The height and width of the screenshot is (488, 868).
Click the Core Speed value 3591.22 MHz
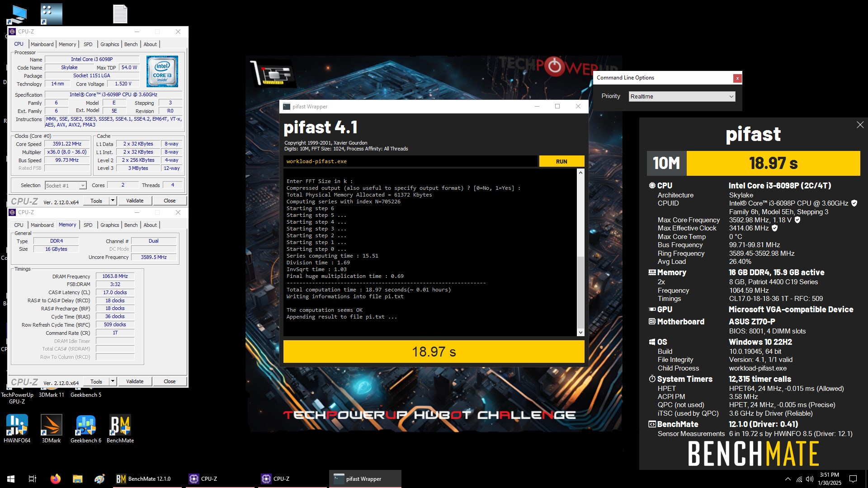click(x=67, y=144)
